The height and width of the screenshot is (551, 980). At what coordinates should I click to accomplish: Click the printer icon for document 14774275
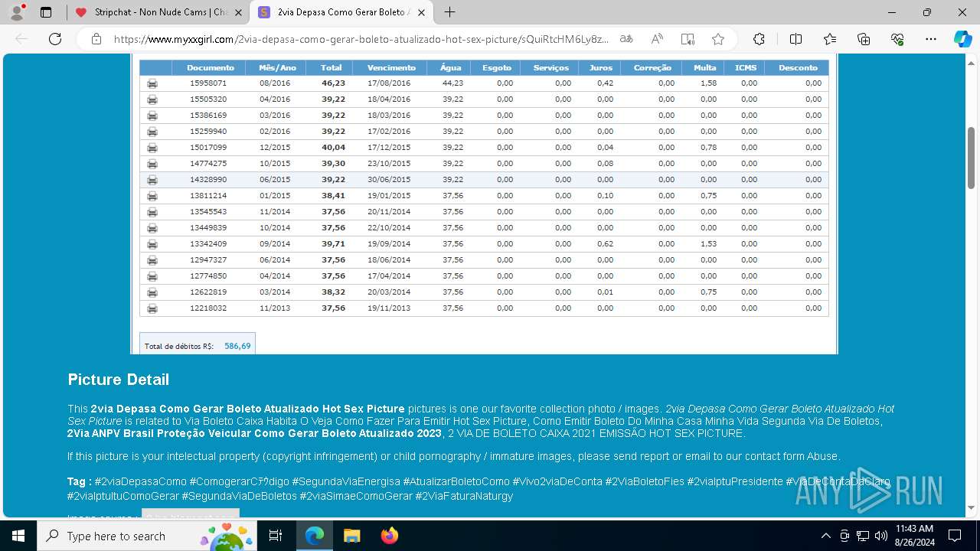[152, 164]
